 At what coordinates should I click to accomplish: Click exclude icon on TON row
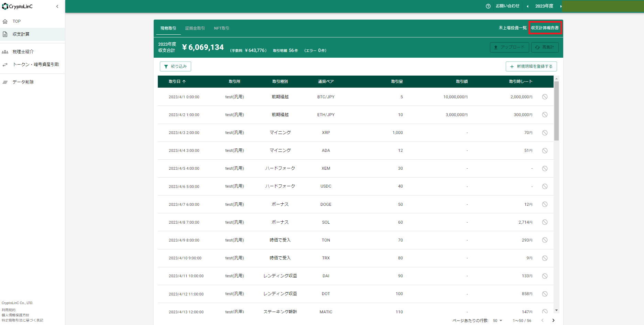coord(545,240)
